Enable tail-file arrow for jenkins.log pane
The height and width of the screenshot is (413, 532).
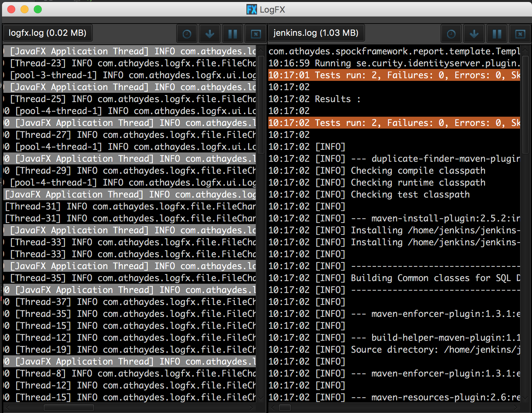point(474,34)
